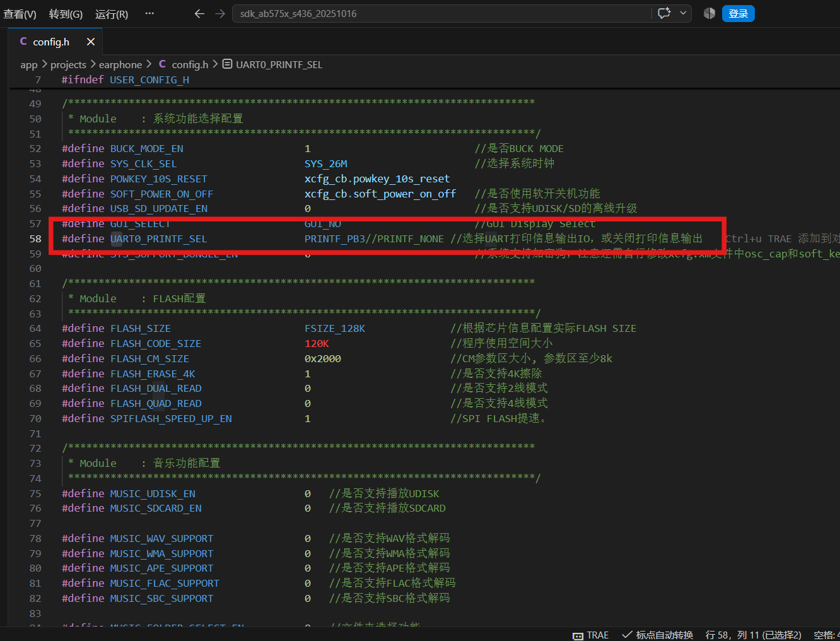
Task: Click FLASH_ERASE_4K define name
Action: 153,373
